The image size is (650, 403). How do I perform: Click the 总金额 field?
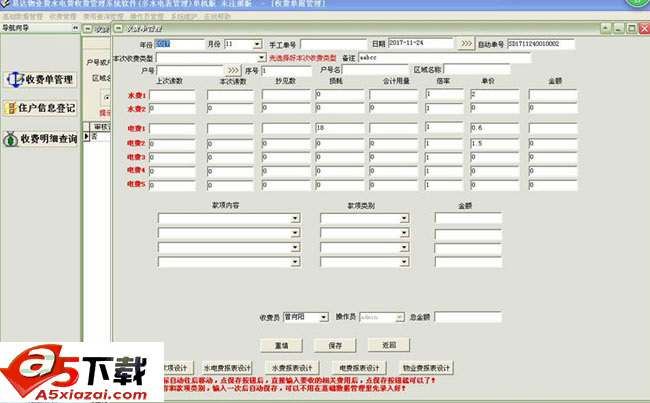(x=468, y=317)
